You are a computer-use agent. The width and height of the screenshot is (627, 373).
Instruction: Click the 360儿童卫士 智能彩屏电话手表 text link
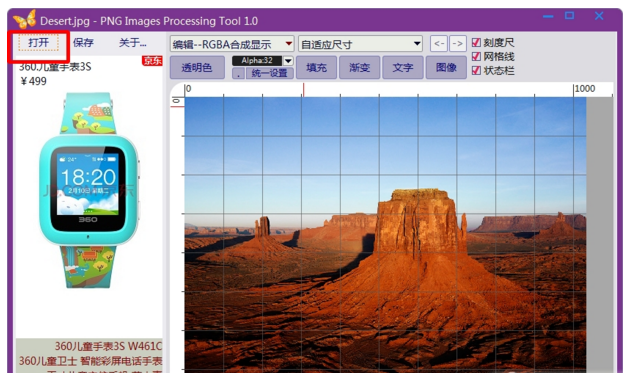coord(91,361)
